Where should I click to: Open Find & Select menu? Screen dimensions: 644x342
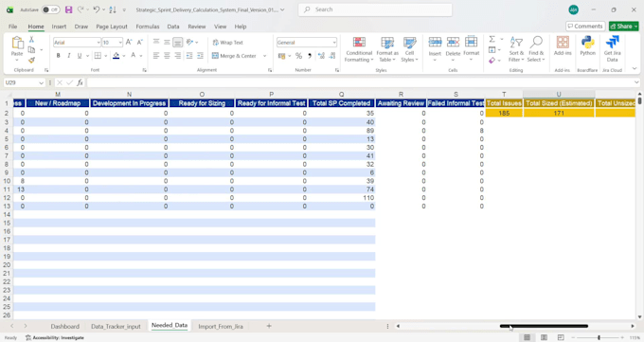[x=536, y=49]
